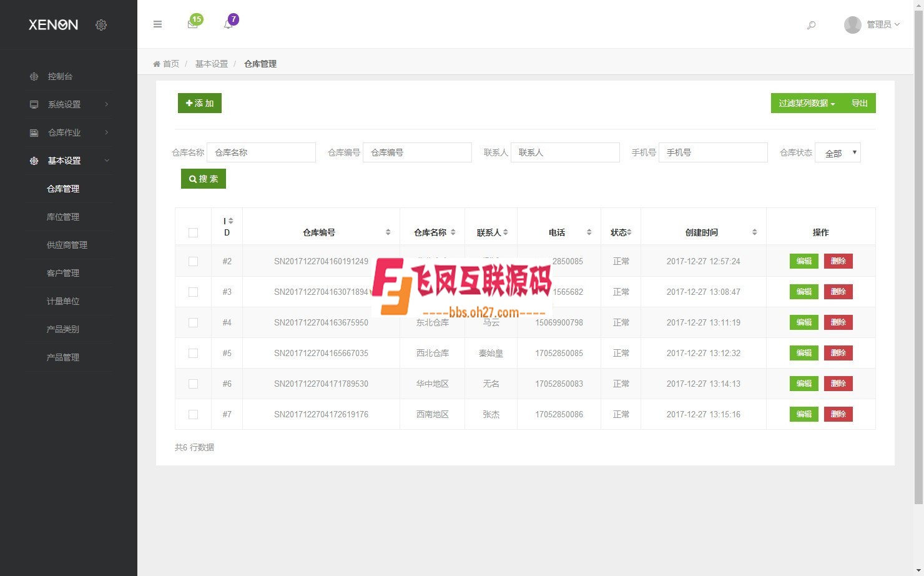Click the home icon in the breadcrumb

point(157,64)
